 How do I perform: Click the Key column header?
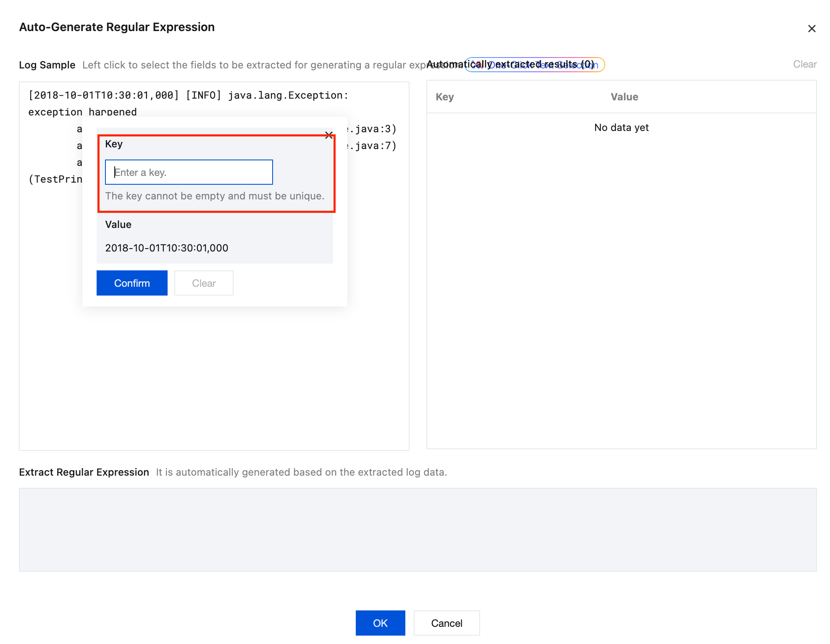pos(444,97)
